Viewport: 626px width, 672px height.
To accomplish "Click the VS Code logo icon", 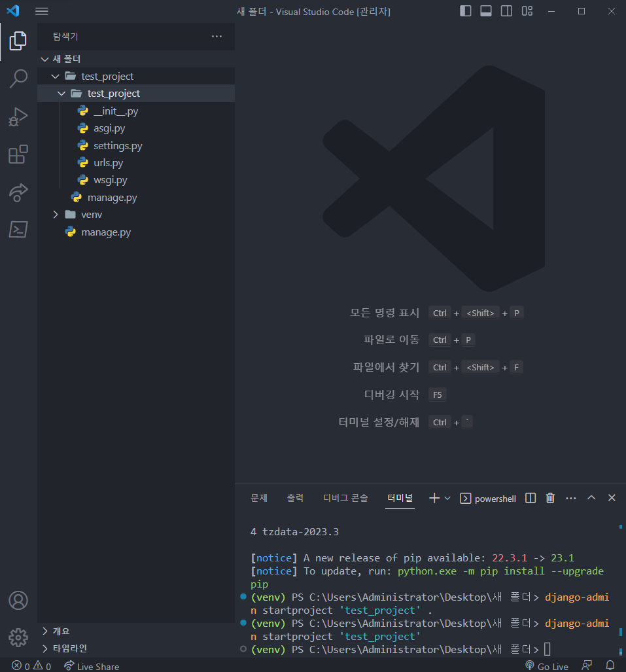I will tap(13, 10).
